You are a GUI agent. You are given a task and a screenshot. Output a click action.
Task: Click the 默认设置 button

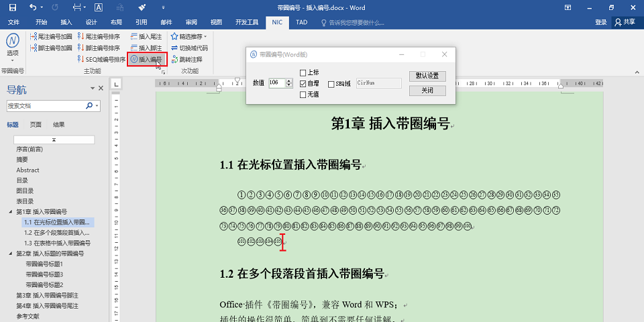(x=427, y=76)
